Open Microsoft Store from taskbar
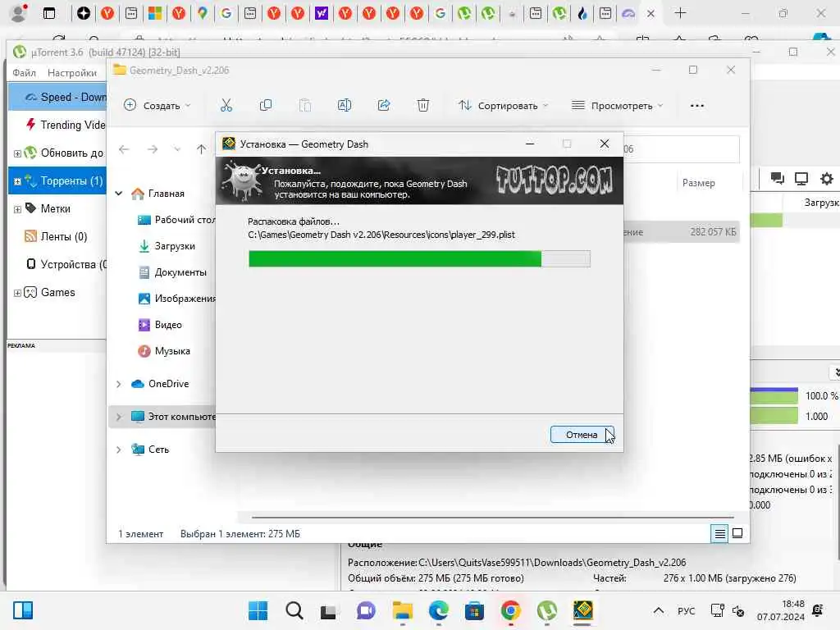840x630 pixels. coord(474,610)
